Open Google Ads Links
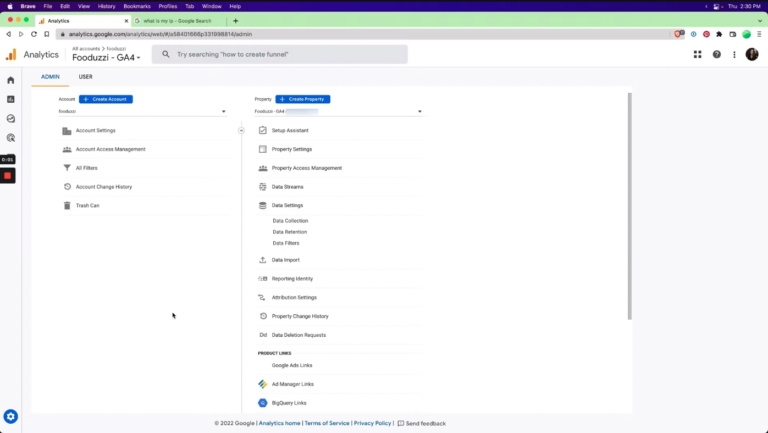 pyautogui.click(x=292, y=365)
